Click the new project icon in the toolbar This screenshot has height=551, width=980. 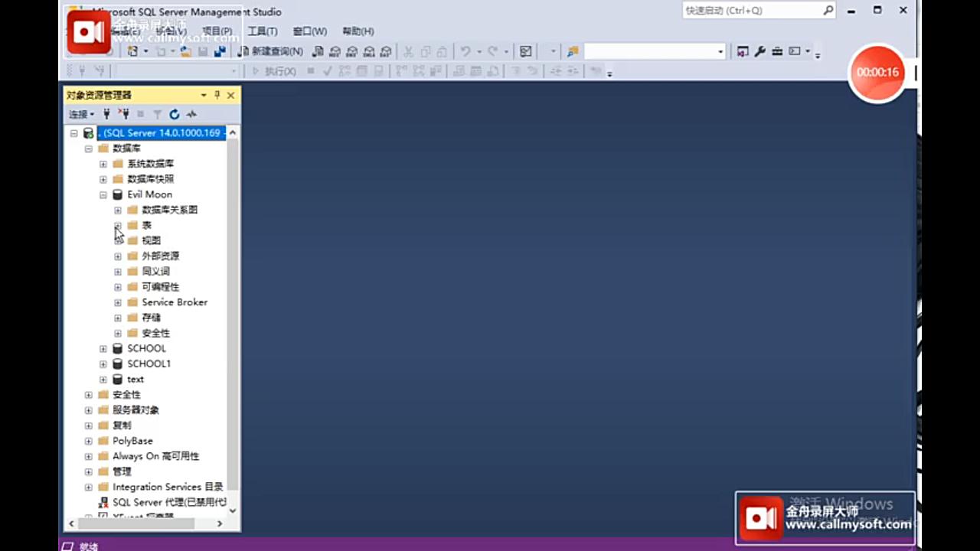pyautogui.click(x=133, y=51)
